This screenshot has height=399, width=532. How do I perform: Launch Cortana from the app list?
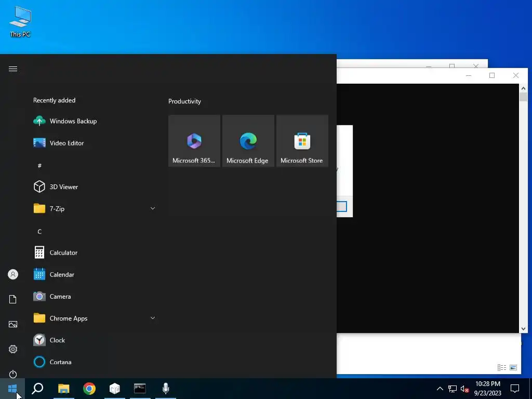click(x=95, y=362)
